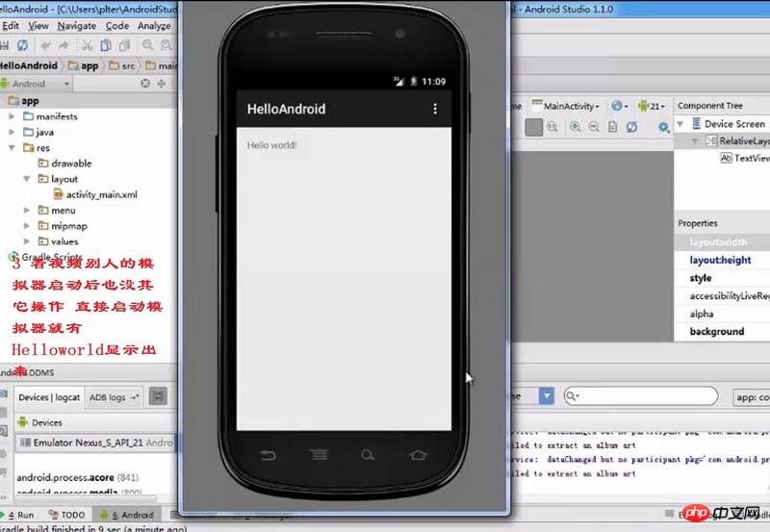Screen dimensions: 770x532
Task: Tap the emulator Search hardware button
Action: [368, 455]
